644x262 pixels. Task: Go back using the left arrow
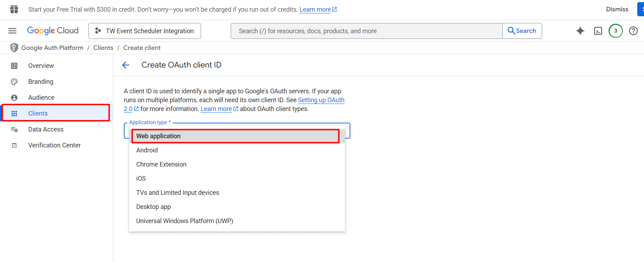[x=126, y=65]
